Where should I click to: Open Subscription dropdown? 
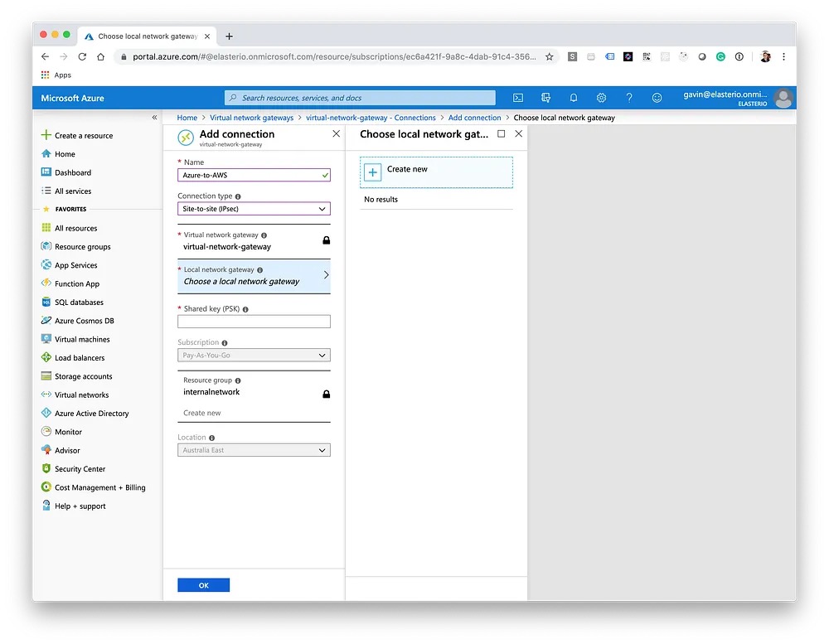[254, 356]
